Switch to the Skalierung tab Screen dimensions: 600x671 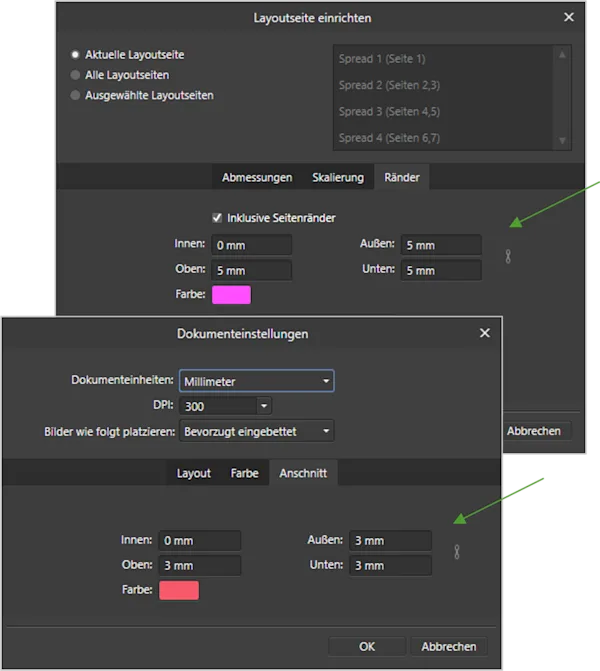(338, 177)
